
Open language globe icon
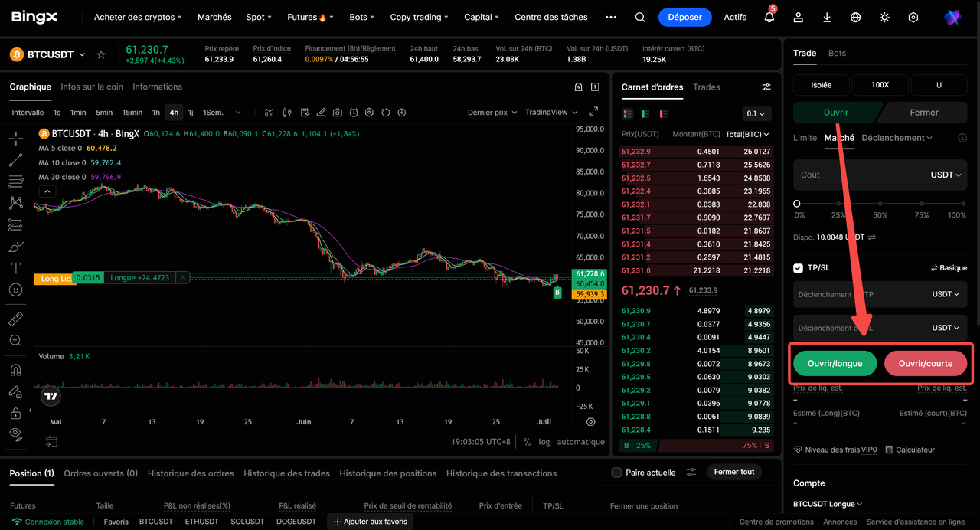tap(856, 17)
